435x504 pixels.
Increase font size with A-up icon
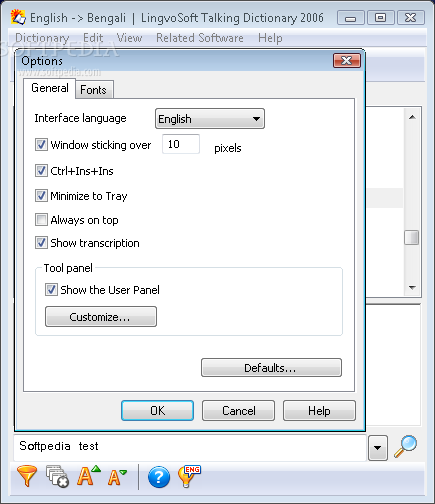tap(88, 475)
